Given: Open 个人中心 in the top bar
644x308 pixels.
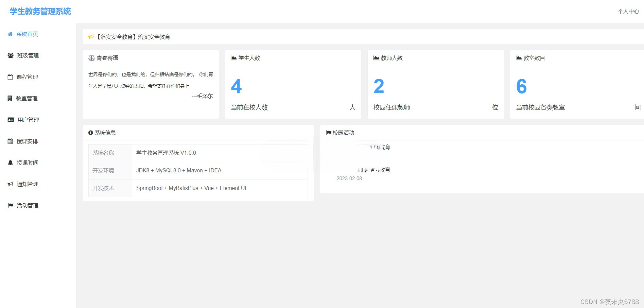Looking at the screenshot, I should pos(628,11).
